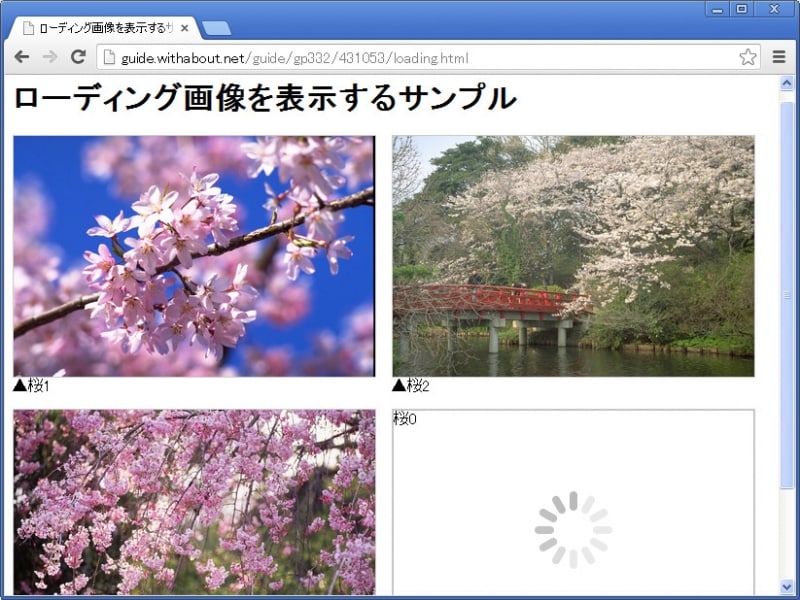Viewport: 800px width, 600px height.
Task: Bookmark this page using the star icon
Action: click(747, 58)
